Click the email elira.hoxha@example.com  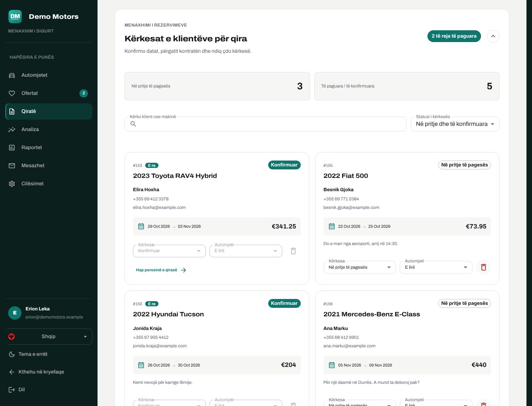point(159,207)
